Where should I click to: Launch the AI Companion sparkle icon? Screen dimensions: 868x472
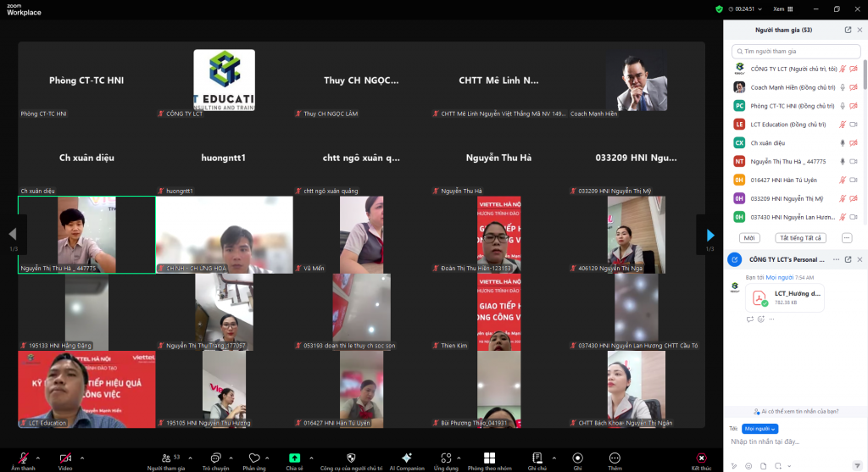click(x=407, y=460)
